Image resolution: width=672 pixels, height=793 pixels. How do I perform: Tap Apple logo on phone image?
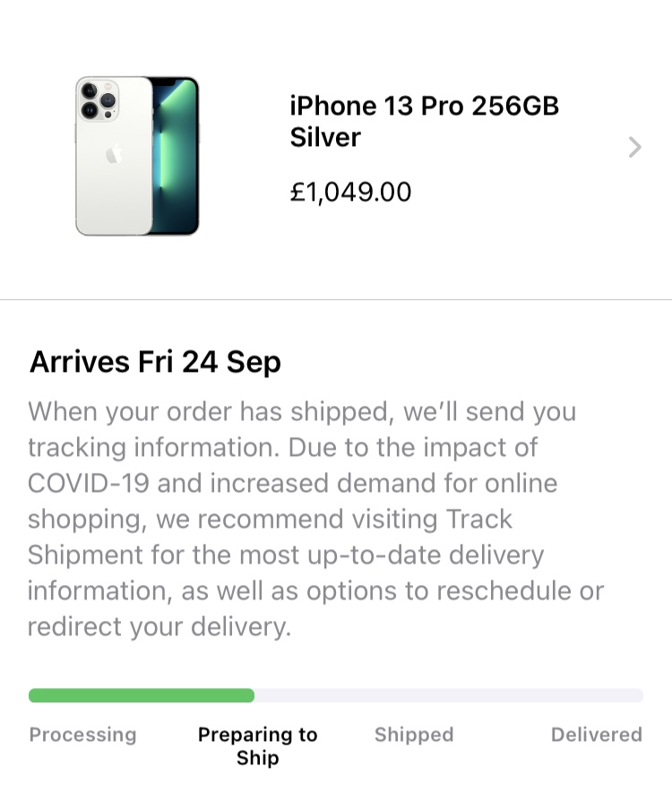115,154
